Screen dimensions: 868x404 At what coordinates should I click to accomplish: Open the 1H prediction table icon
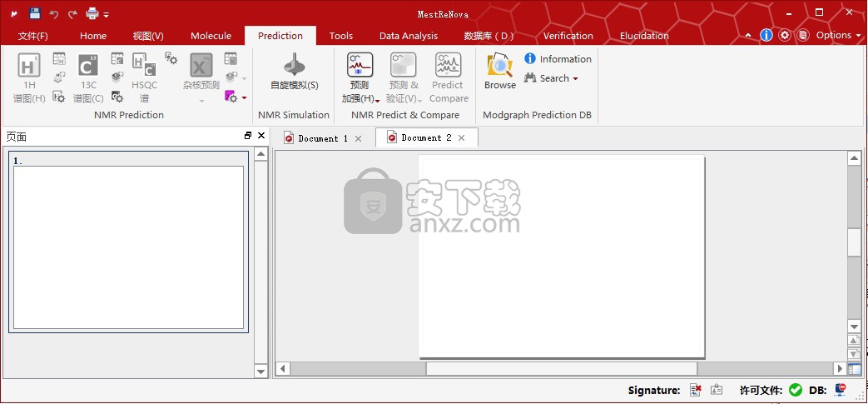click(x=59, y=59)
